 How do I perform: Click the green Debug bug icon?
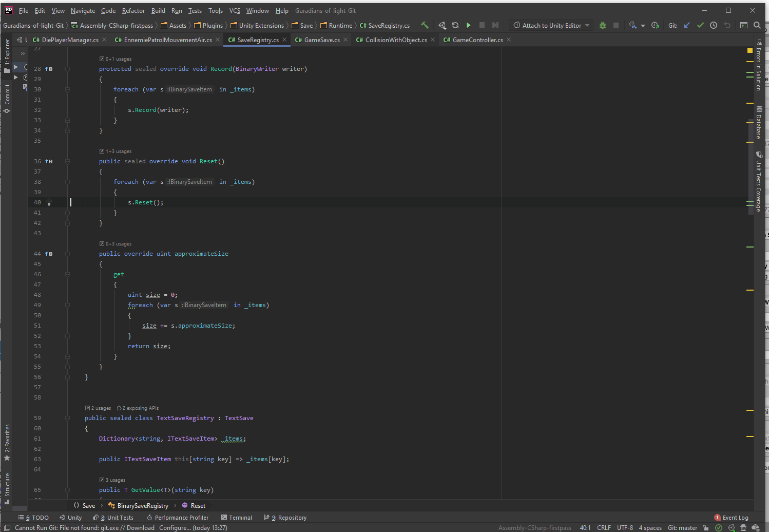point(603,25)
